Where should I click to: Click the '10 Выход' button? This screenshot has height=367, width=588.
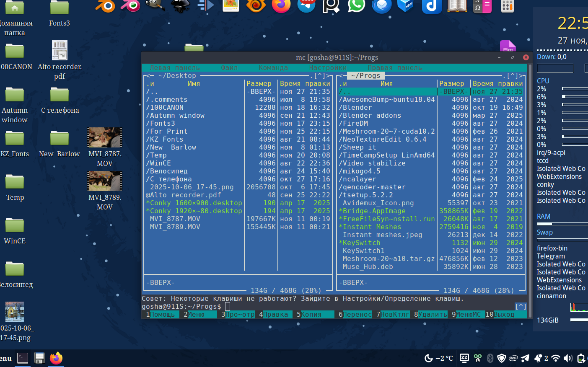click(x=504, y=315)
